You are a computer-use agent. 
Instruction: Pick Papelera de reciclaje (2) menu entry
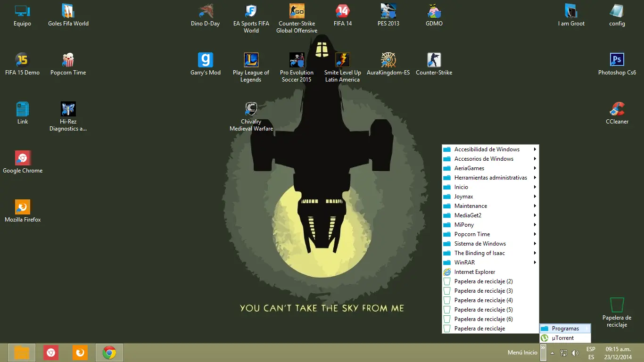490,281
